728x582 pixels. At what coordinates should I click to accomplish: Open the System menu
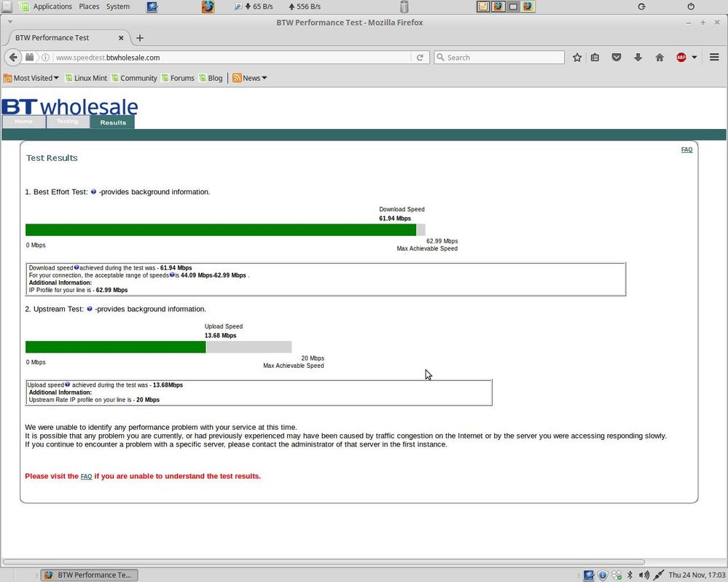[118, 7]
